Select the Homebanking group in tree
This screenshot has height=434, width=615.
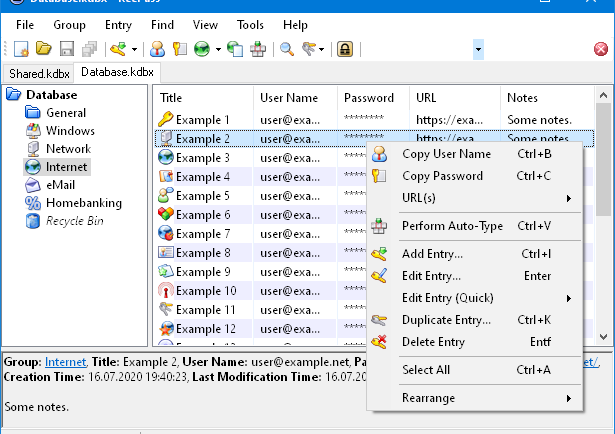pos(84,202)
